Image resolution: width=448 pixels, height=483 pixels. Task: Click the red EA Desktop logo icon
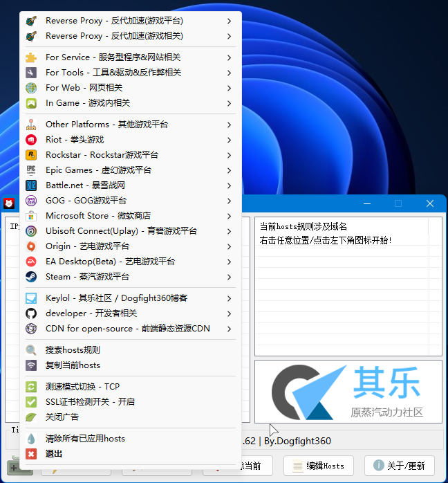[31, 262]
